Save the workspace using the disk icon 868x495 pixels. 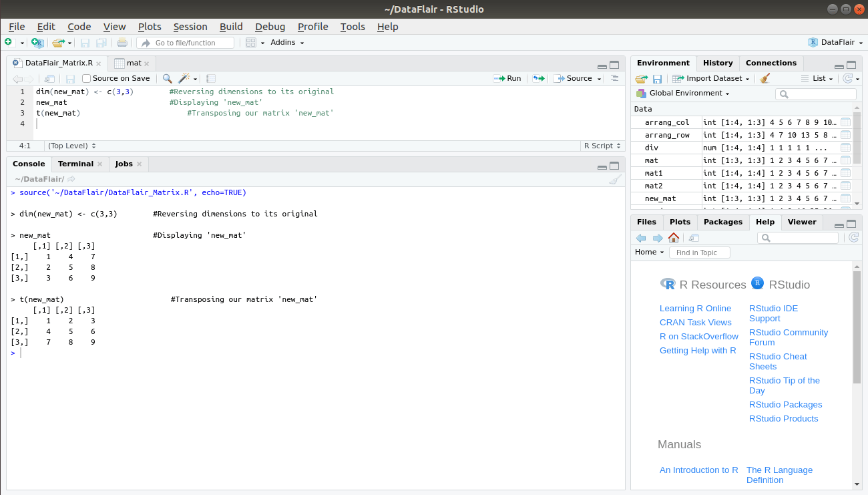point(658,78)
